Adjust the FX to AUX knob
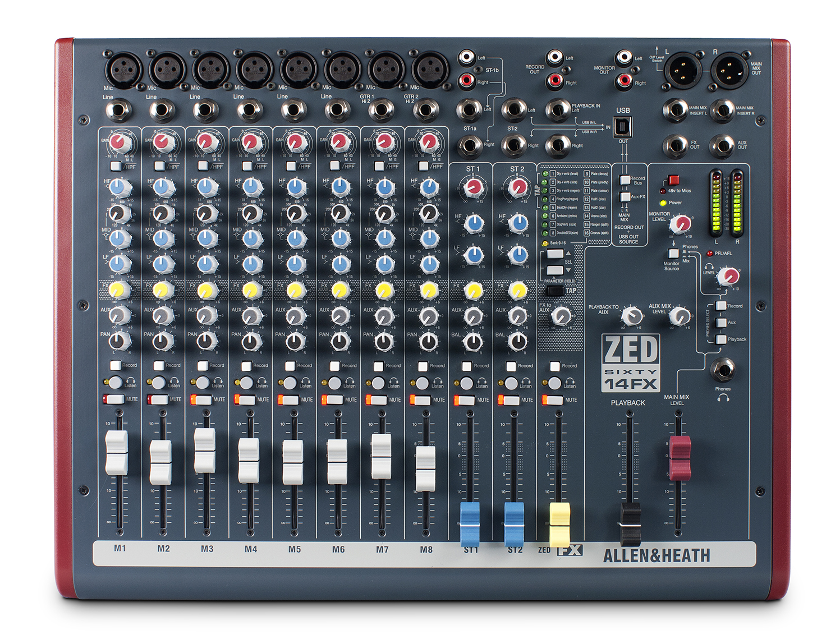 tap(561, 316)
